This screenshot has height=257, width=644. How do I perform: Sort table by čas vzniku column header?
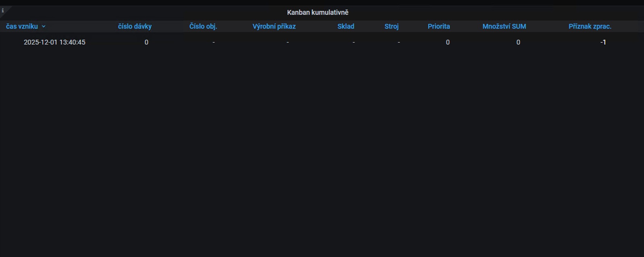(x=22, y=27)
